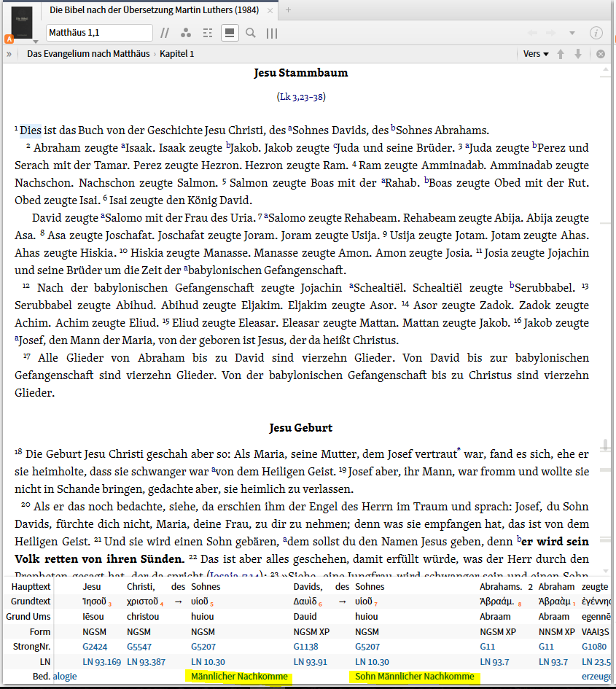Click transliteration christou
The image size is (616, 689).
143,617
